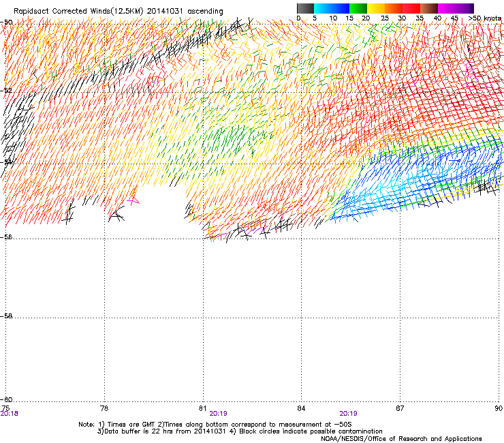Click the '78' longitude axis label
504x443 pixels.
tap(104, 408)
